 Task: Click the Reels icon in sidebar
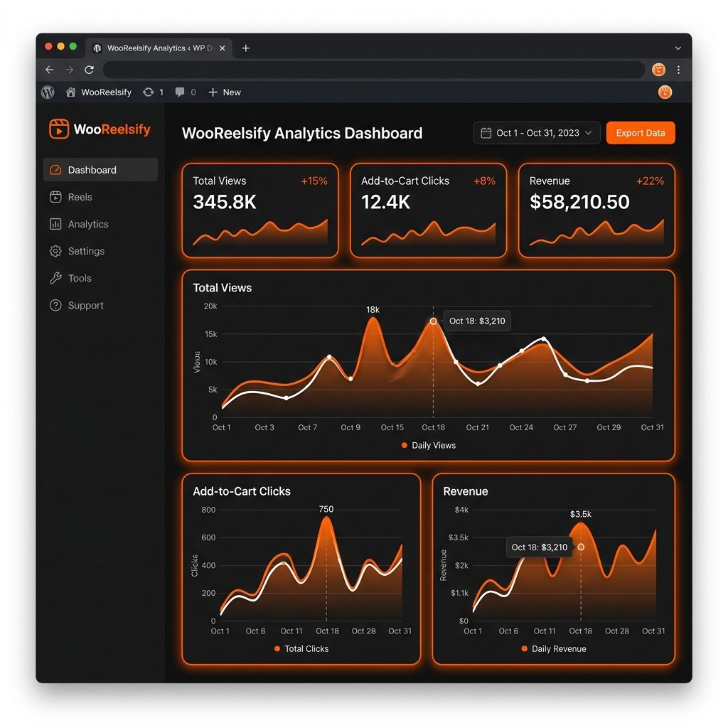pyautogui.click(x=55, y=197)
